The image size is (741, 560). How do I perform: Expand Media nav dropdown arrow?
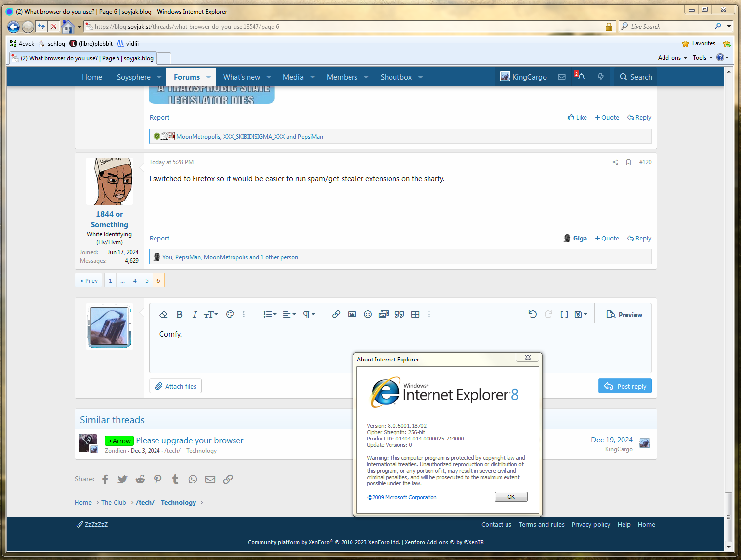tap(312, 77)
